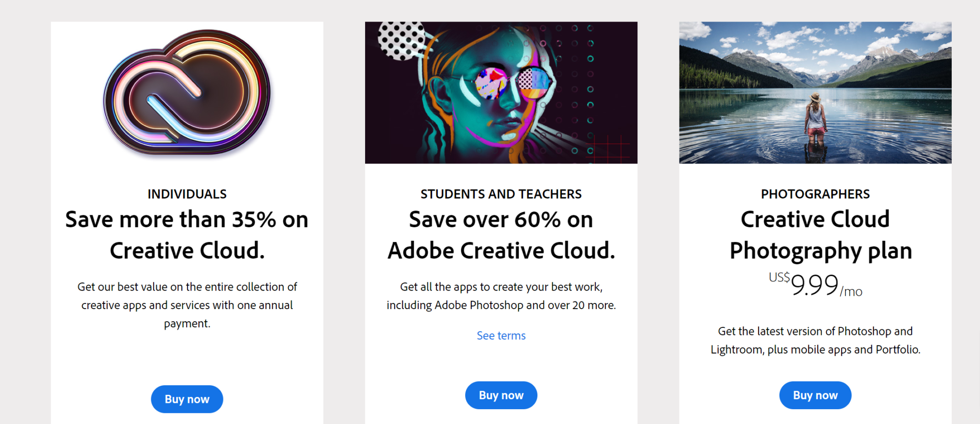Click the 'Save over 60%' headline
Image resolution: width=980 pixels, height=424 pixels.
501,234
